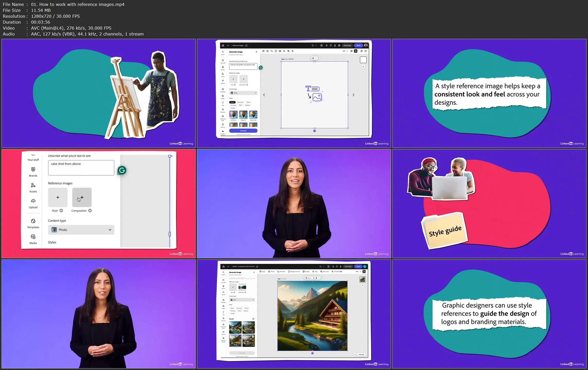Click info icon beside enlarged Composition label

pyautogui.click(x=90, y=211)
